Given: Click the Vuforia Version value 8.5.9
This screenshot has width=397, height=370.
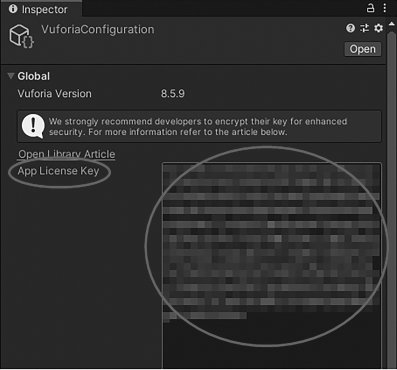Looking at the screenshot, I should tap(173, 94).
